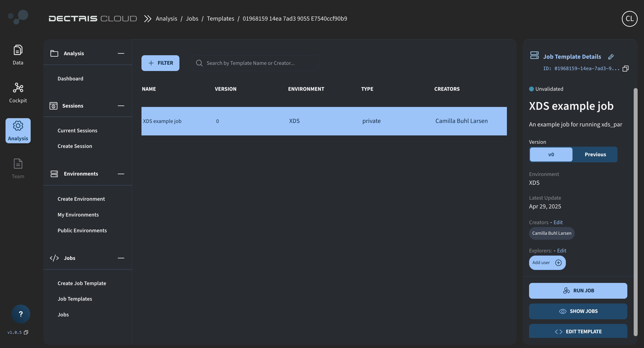Open Create Environment page
This screenshot has height=348, width=644.
point(81,199)
